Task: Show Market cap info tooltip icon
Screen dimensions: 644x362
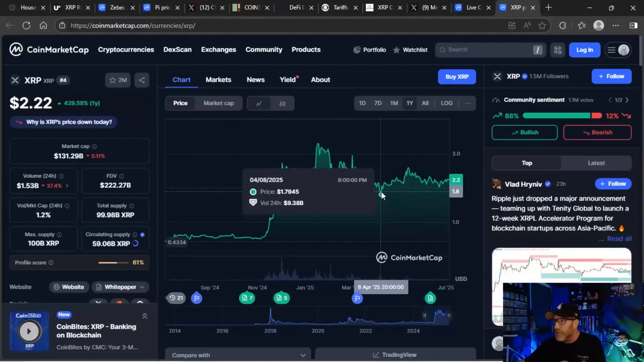Action: click(x=94, y=146)
